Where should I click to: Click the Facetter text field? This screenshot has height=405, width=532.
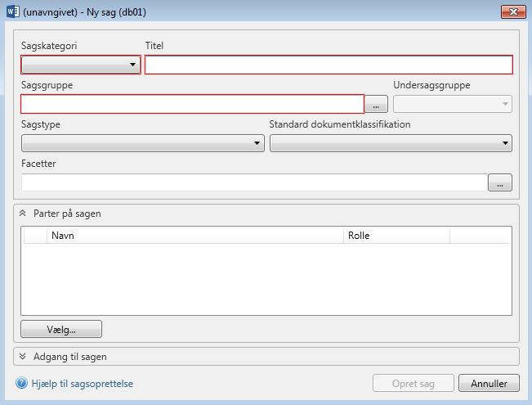tap(253, 182)
